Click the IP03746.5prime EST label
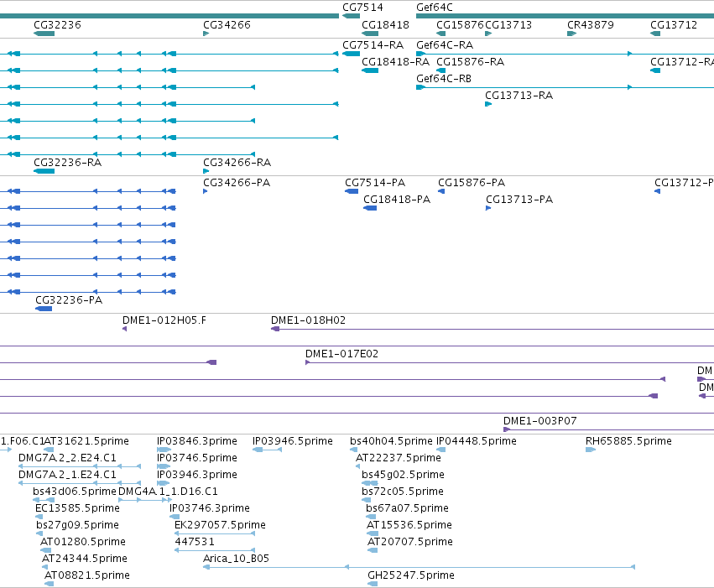 tap(196, 458)
